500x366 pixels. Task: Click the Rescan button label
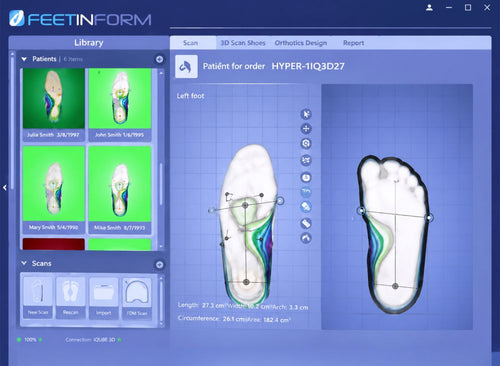[71, 312]
